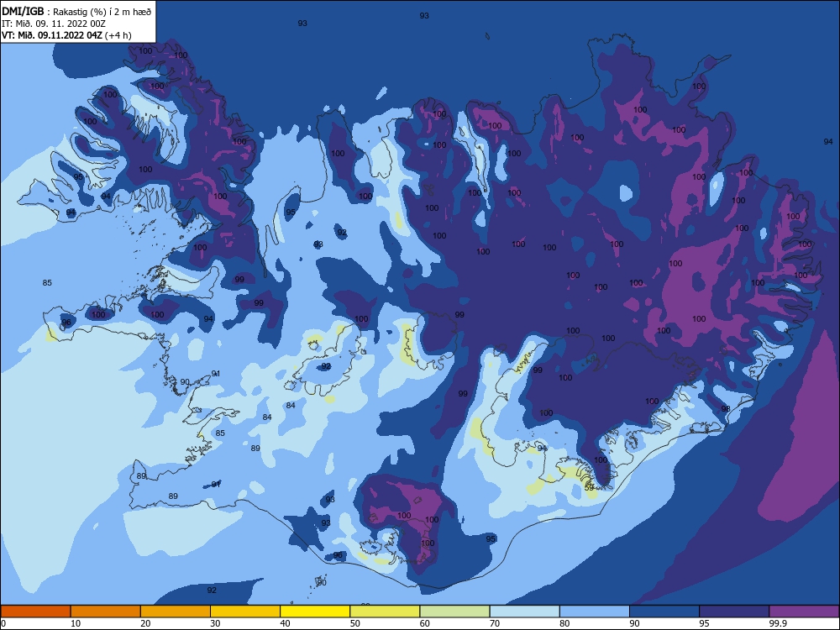Pick the 50–60 pale yellow legend swatch
The height and width of the screenshot is (630, 840).
(x=385, y=612)
